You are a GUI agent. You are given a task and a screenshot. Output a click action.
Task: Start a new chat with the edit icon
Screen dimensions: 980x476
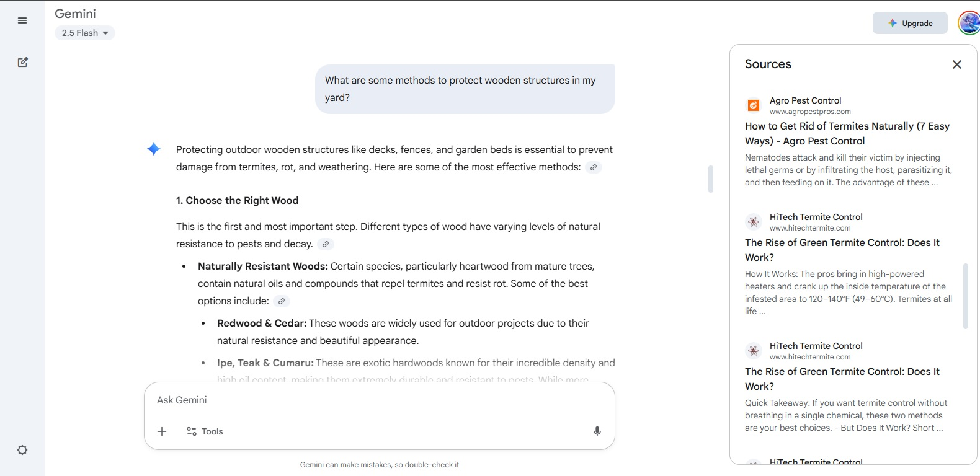pyautogui.click(x=22, y=62)
